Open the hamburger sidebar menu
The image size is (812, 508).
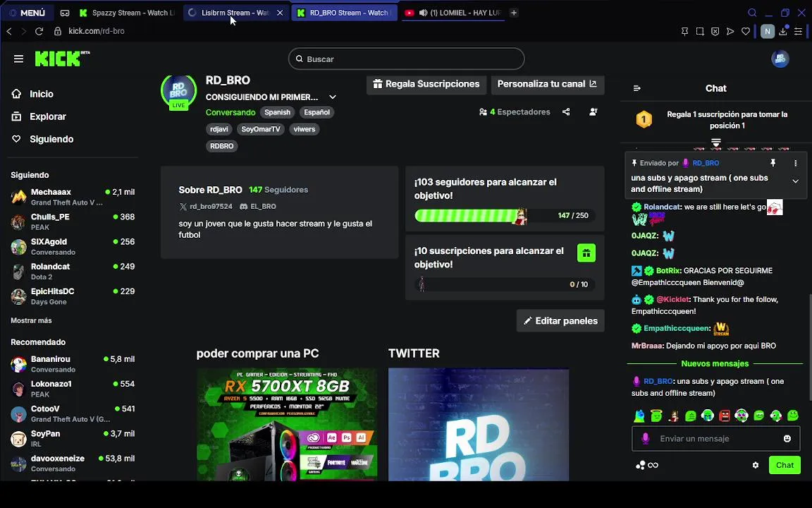(x=18, y=59)
